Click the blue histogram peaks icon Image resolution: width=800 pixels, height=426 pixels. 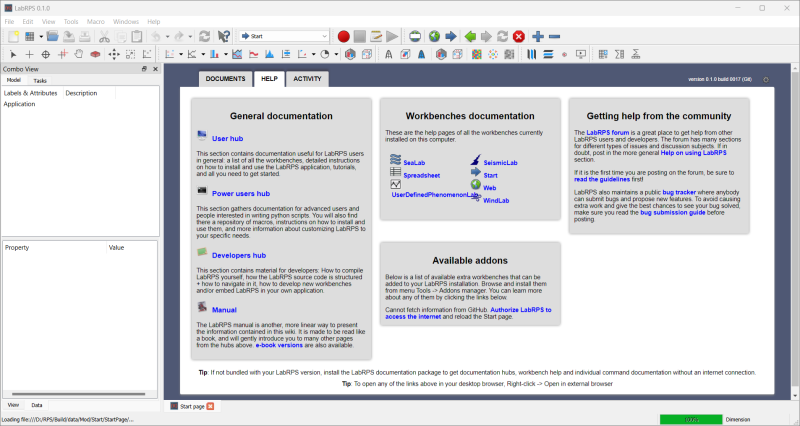click(x=269, y=54)
